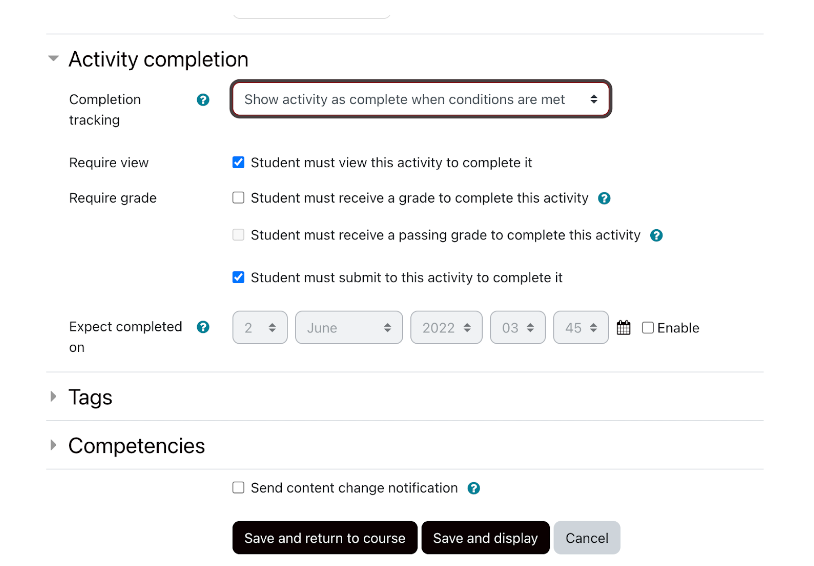Viewport: 814px width, 566px height.
Task: Open the month dropdown showing June
Action: 349,328
